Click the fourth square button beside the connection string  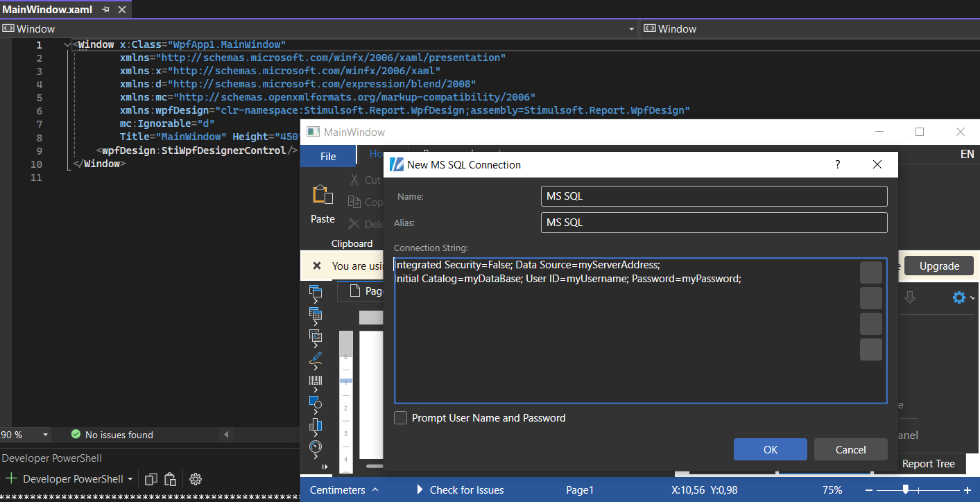click(871, 349)
